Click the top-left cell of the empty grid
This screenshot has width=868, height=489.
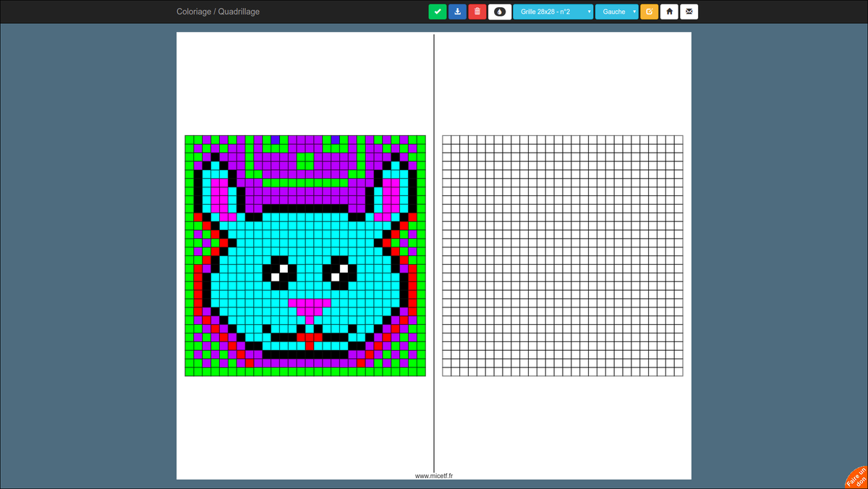(x=447, y=140)
